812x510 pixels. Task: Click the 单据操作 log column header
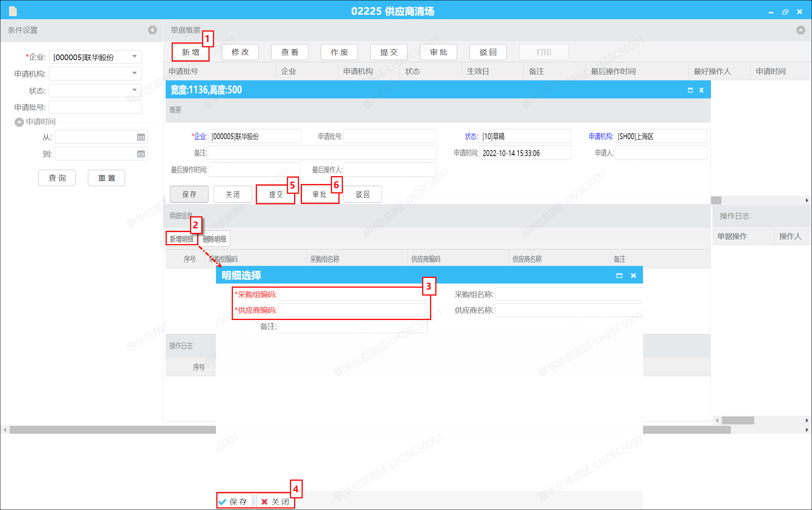pos(743,236)
